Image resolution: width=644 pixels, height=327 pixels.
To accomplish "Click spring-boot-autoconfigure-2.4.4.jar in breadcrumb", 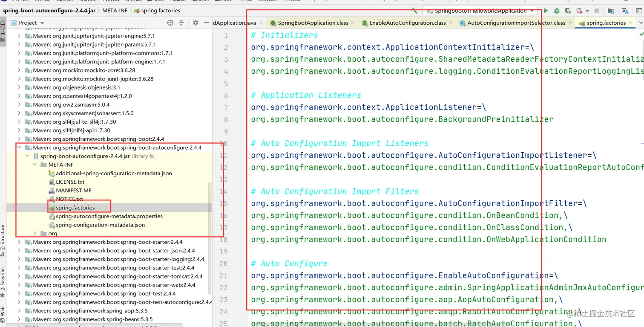I will click(49, 10).
